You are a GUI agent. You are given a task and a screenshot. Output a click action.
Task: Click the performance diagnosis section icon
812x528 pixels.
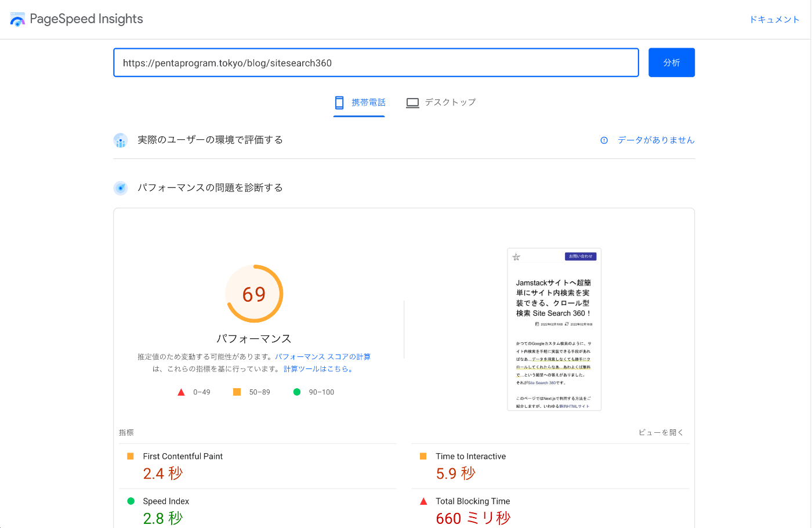121,188
